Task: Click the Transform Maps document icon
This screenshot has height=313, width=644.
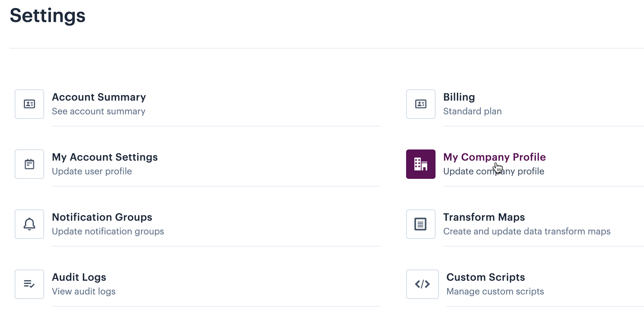Action: pos(421,224)
